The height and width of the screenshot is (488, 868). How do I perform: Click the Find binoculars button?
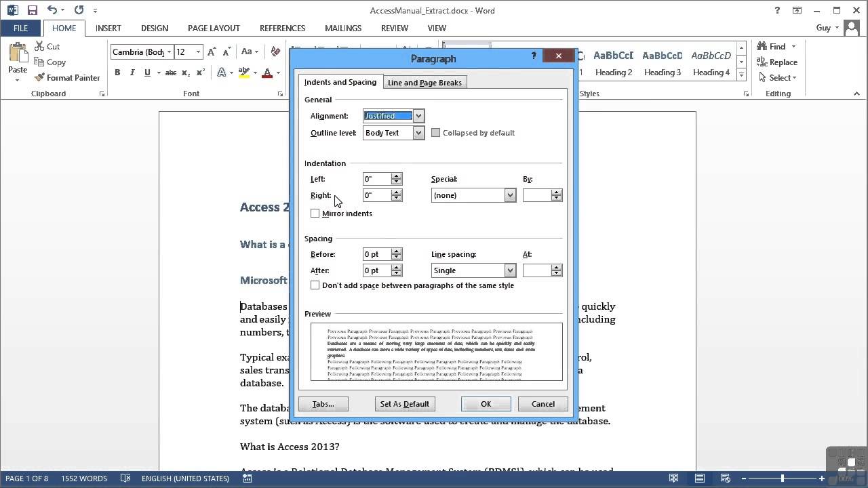click(x=771, y=46)
